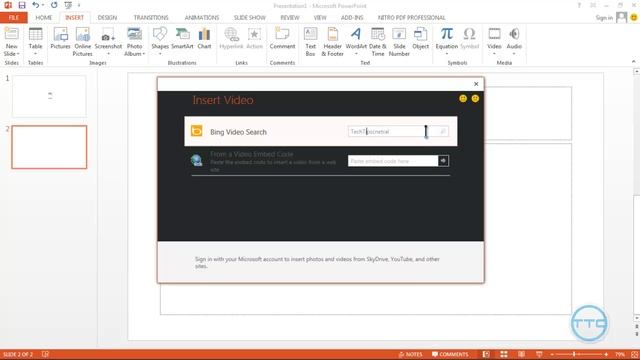Insert a Chart
The height and width of the screenshot is (360, 640).
click(204, 39)
